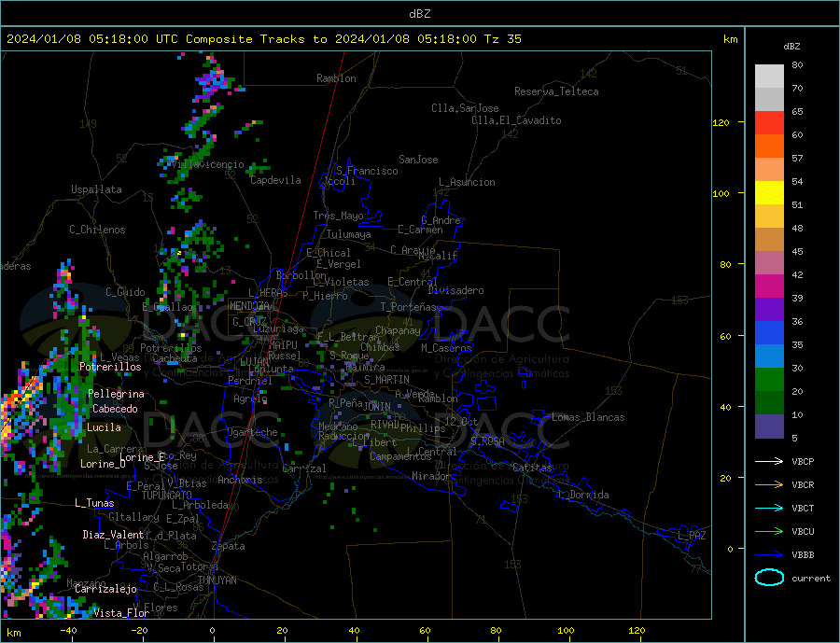Viewport: 840px width, 643px height.
Task: Select the magenta 39–42 dBZ swatch
Action: pos(769,287)
